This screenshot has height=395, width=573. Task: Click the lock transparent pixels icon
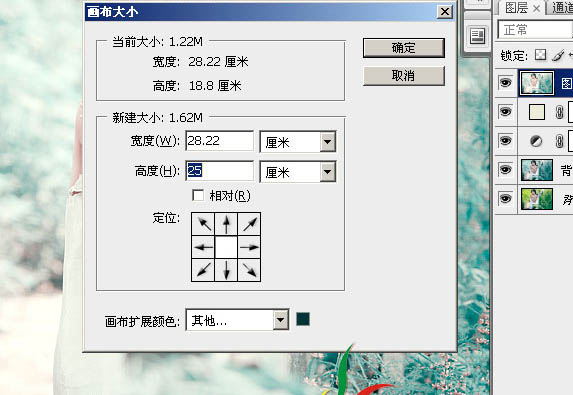click(540, 55)
